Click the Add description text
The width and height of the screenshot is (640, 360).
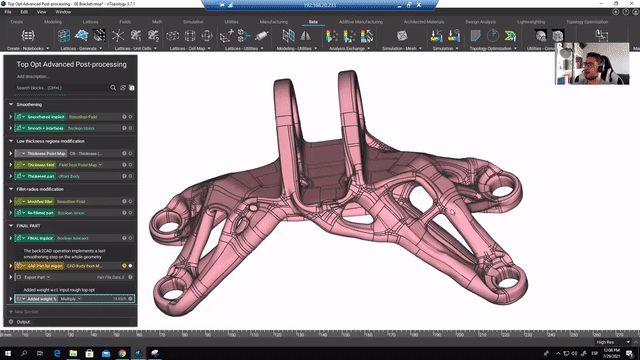click(x=33, y=76)
